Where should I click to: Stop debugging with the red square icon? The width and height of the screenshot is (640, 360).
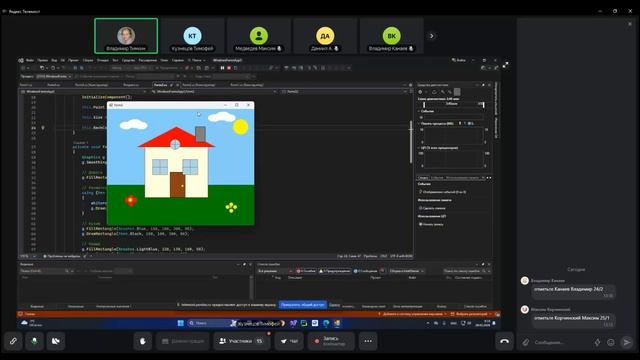(229, 68)
